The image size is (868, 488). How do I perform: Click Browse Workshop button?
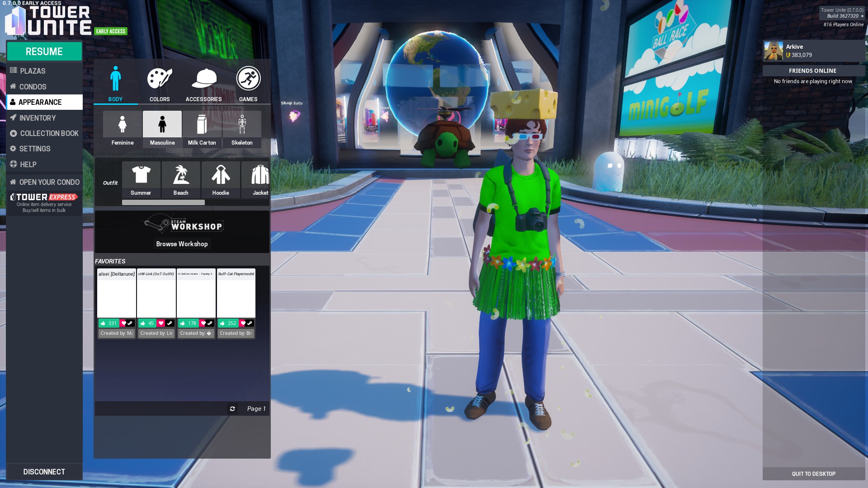click(x=182, y=244)
